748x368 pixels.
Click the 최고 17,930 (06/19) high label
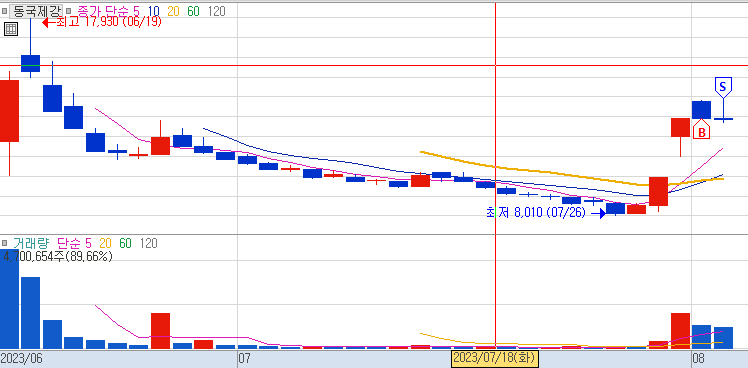(x=109, y=21)
